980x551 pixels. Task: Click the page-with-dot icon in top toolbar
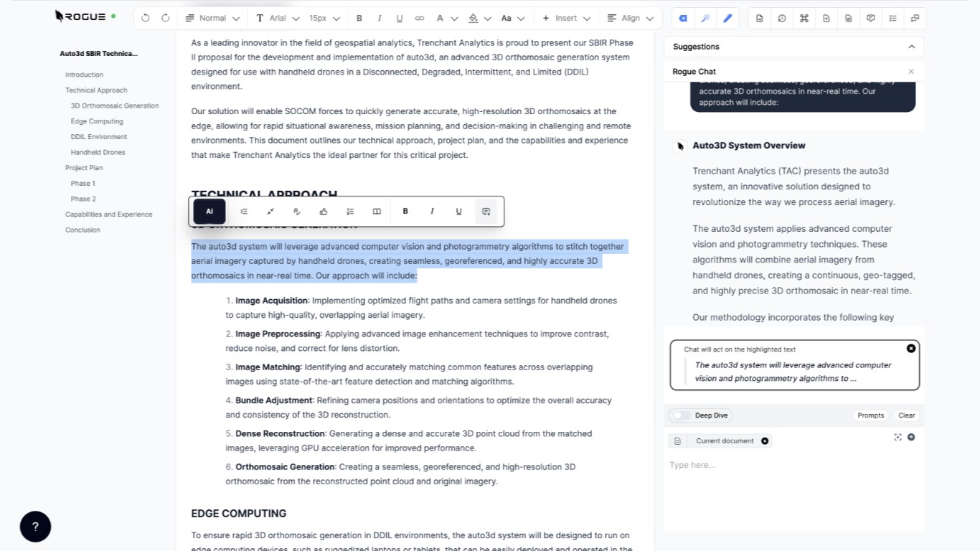826,18
